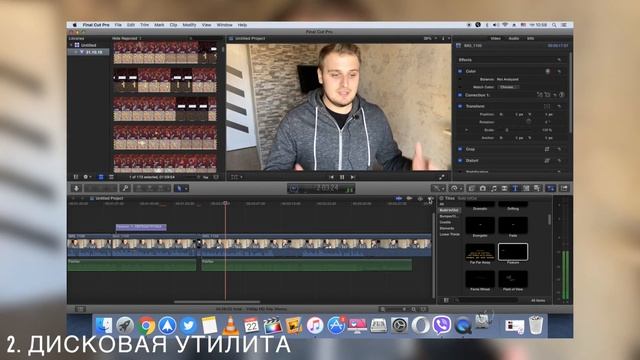Select Build In/Out titles category
Screen dimensions: 640x360
point(448,210)
